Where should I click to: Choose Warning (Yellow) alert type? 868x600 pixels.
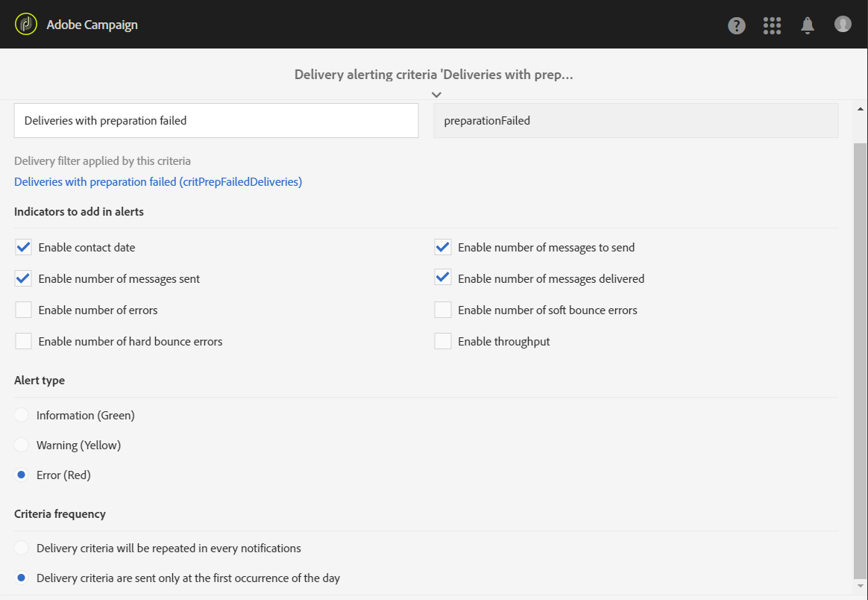pos(22,445)
